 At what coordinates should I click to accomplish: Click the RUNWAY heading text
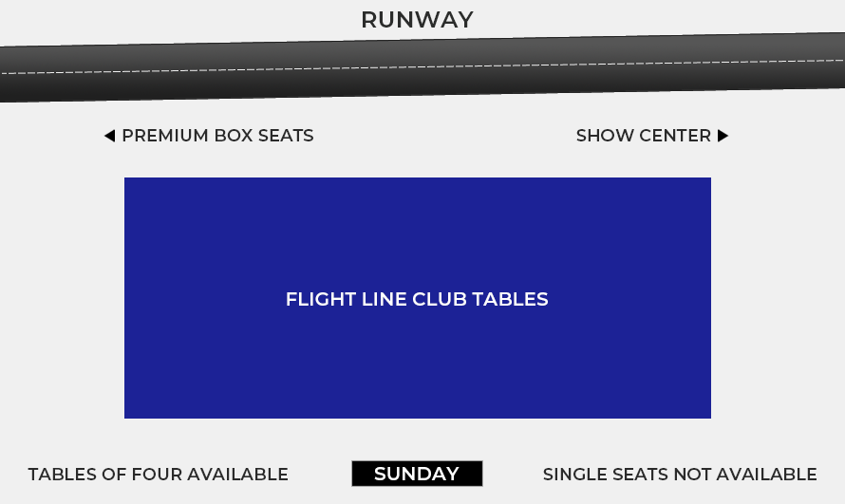tap(417, 20)
